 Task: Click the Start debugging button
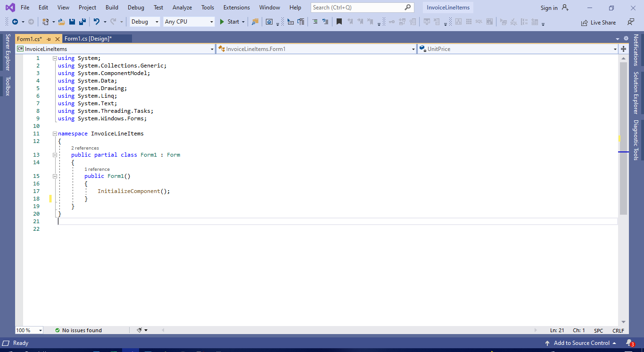coord(230,22)
